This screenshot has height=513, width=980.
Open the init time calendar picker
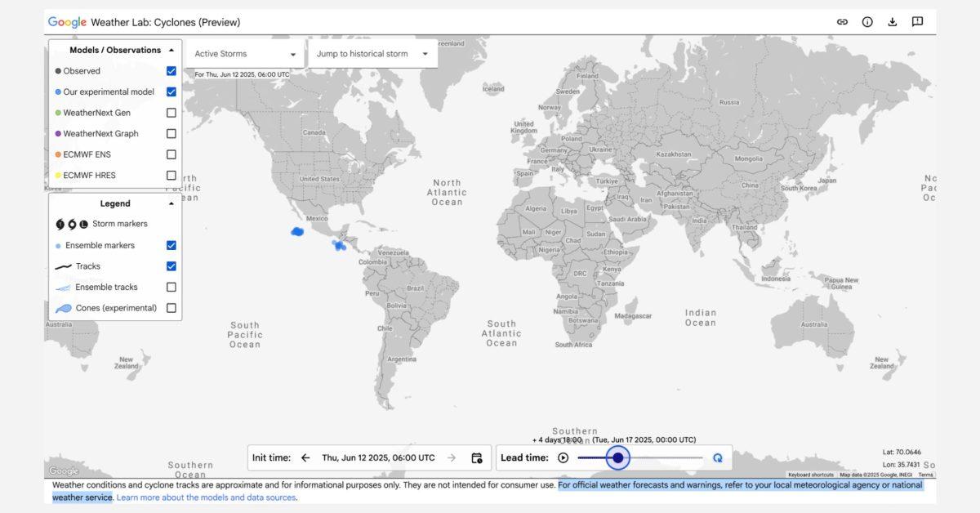click(x=477, y=458)
